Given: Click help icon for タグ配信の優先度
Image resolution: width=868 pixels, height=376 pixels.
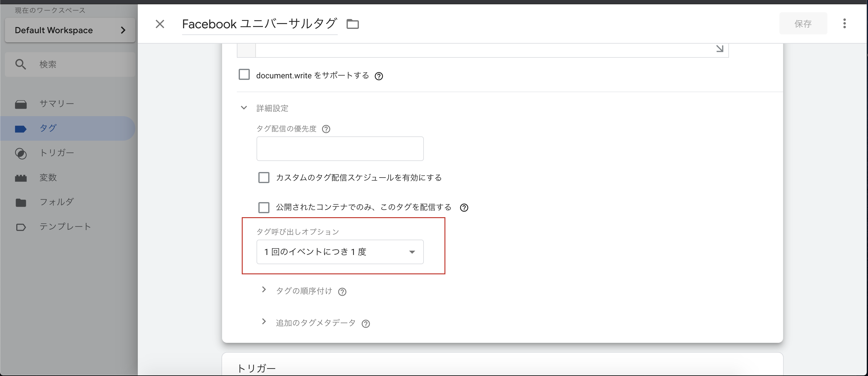Looking at the screenshot, I should [x=326, y=129].
